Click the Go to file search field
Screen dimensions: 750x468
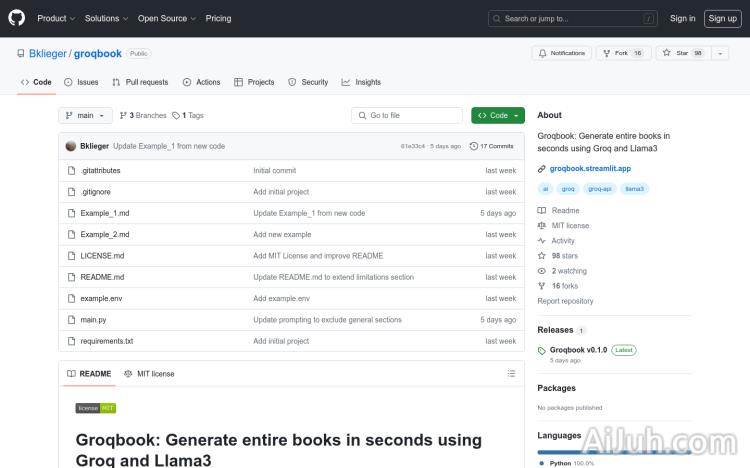pyautogui.click(x=407, y=116)
